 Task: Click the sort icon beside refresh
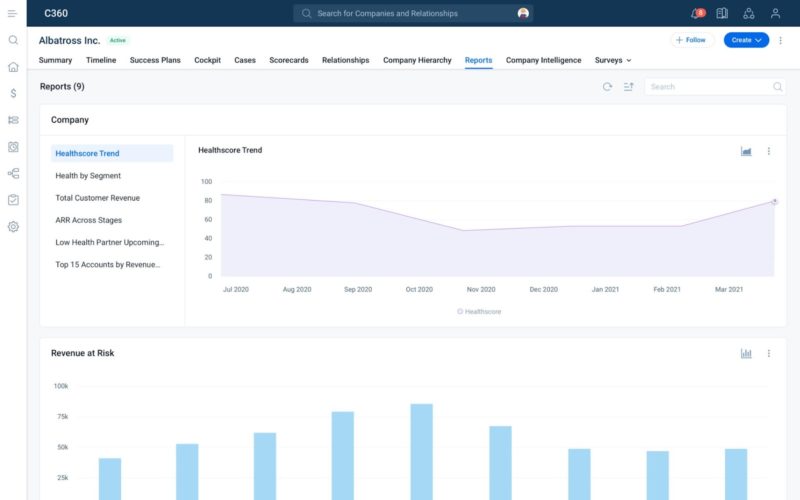click(x=629, y=87)
